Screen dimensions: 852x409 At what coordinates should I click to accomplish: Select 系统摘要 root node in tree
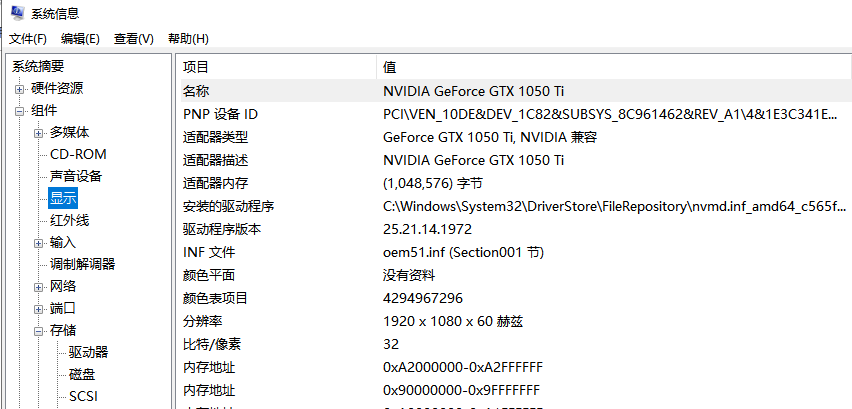38,66
